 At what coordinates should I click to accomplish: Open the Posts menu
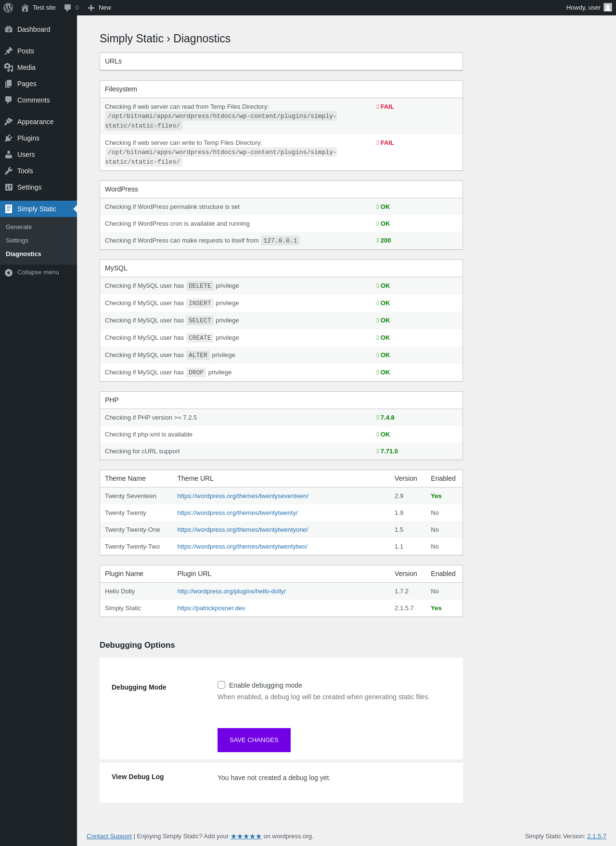[x=38, y=51]
